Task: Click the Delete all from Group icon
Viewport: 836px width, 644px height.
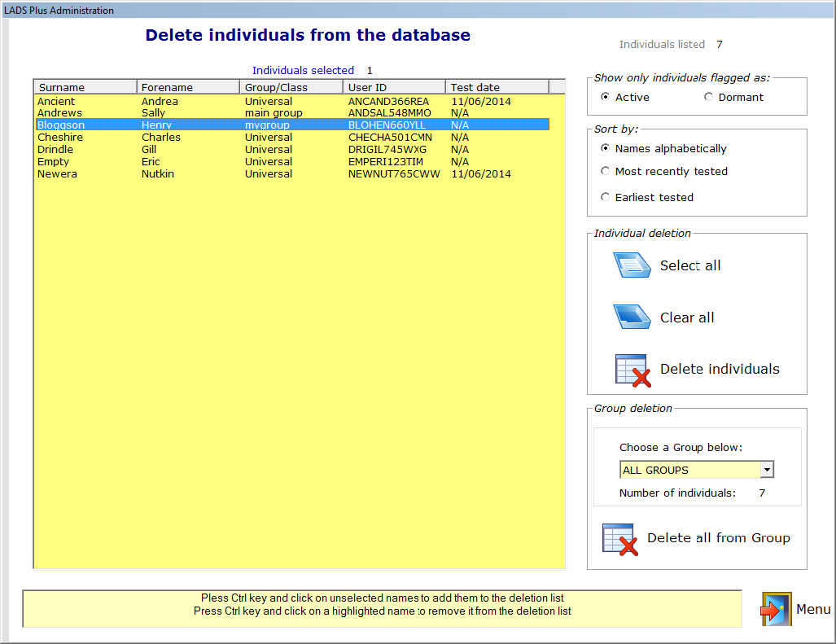Action: [x=620, y=540]
